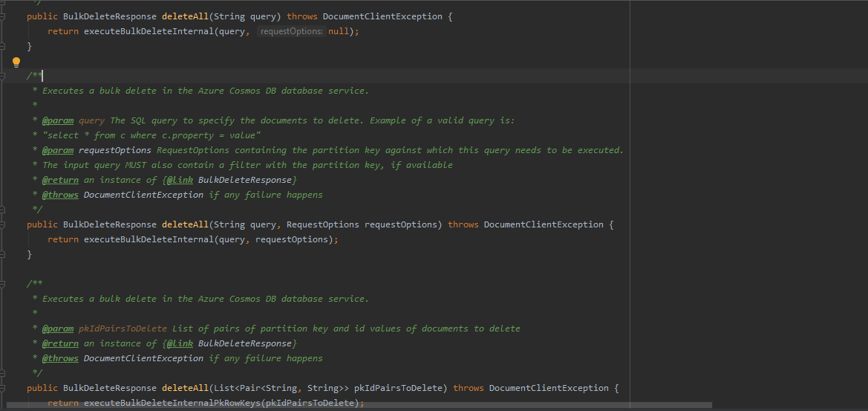Click 'return' keyword before executeBulkDeleteInternalPkRowKeys
The width and height of the screenshot is (868, 411).
(x=63, y=403)
